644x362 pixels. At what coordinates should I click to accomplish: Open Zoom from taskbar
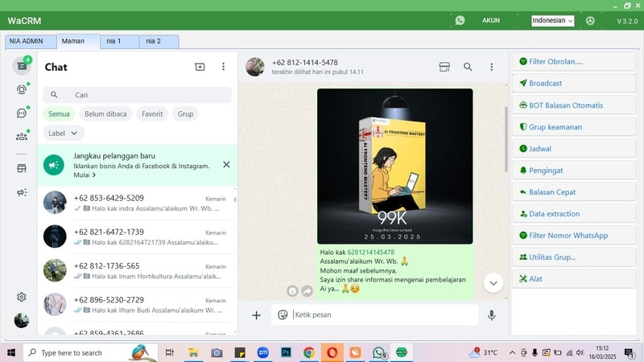tap(263, 352)
